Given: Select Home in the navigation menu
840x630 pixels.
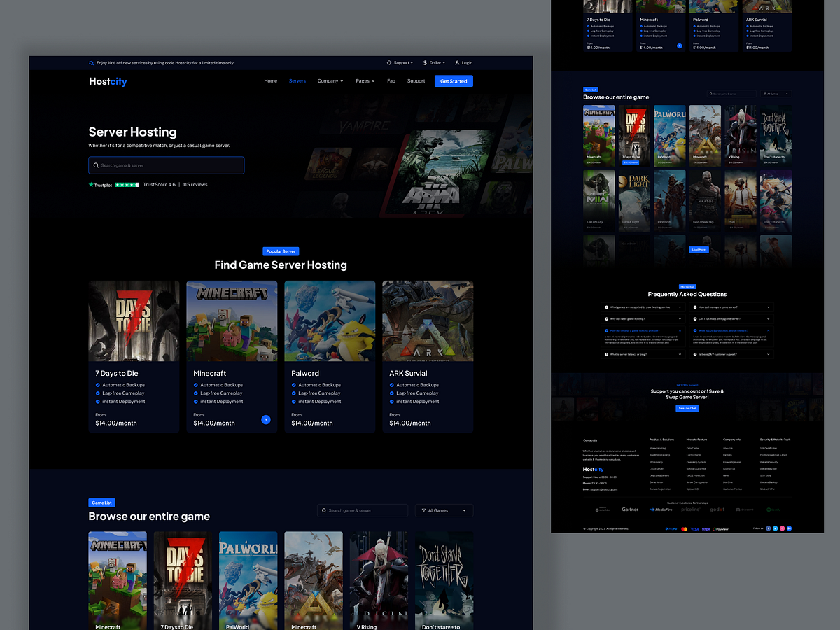Looking at the screenshot, I should pyautogui.click(x=270, y=80).
